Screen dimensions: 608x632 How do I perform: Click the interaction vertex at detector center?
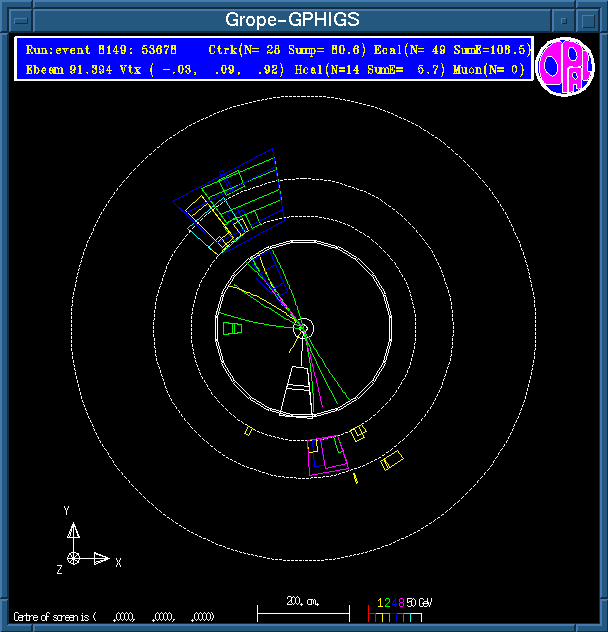[x=303, y=326]
